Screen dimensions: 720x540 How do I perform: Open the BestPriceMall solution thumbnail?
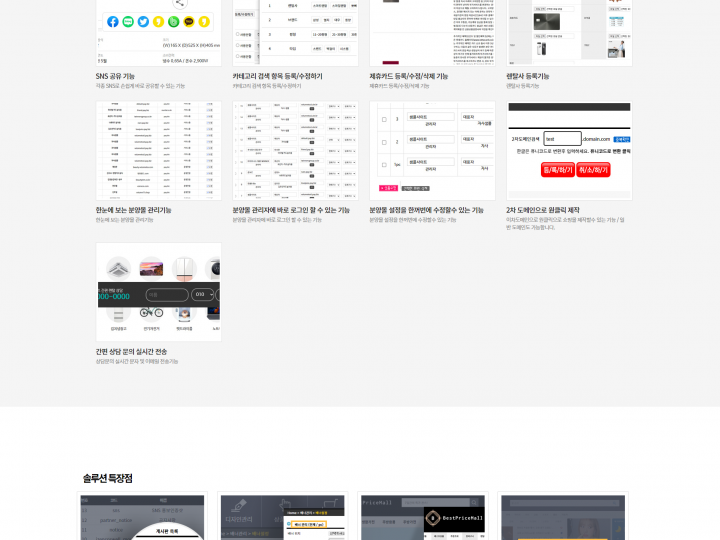(x=422, y=517)
